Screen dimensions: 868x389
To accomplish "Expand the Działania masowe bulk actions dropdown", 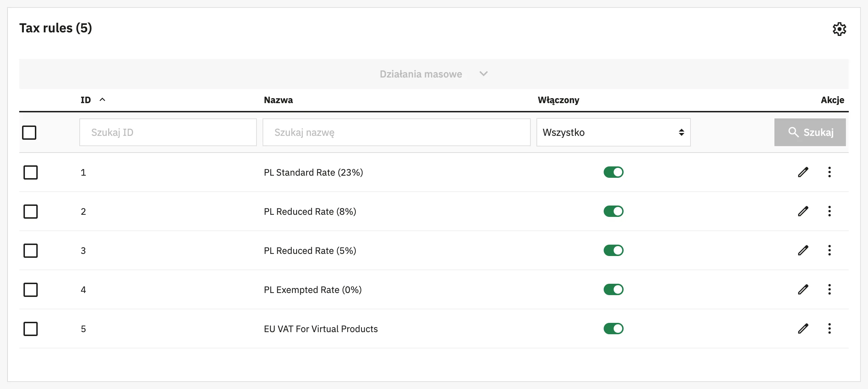I will click(434, 74).
